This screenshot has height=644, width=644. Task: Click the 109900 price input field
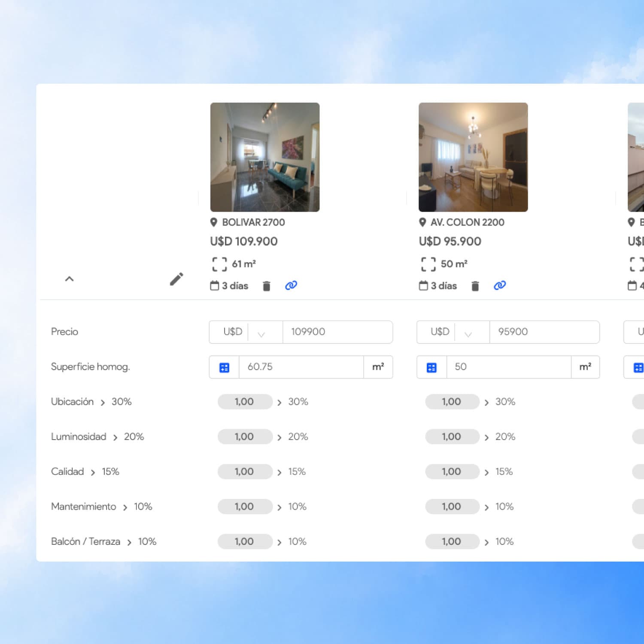point(337,332)
